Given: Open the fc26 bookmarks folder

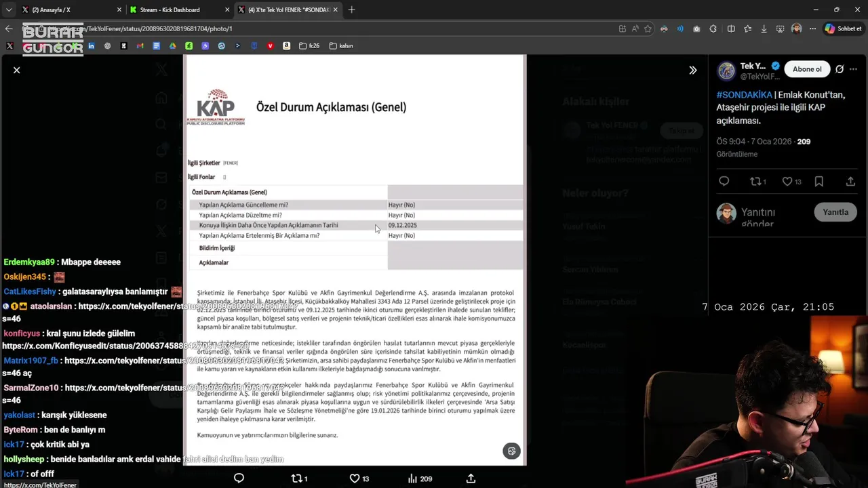Looking at the screenshot, I should tap(309, 46).
